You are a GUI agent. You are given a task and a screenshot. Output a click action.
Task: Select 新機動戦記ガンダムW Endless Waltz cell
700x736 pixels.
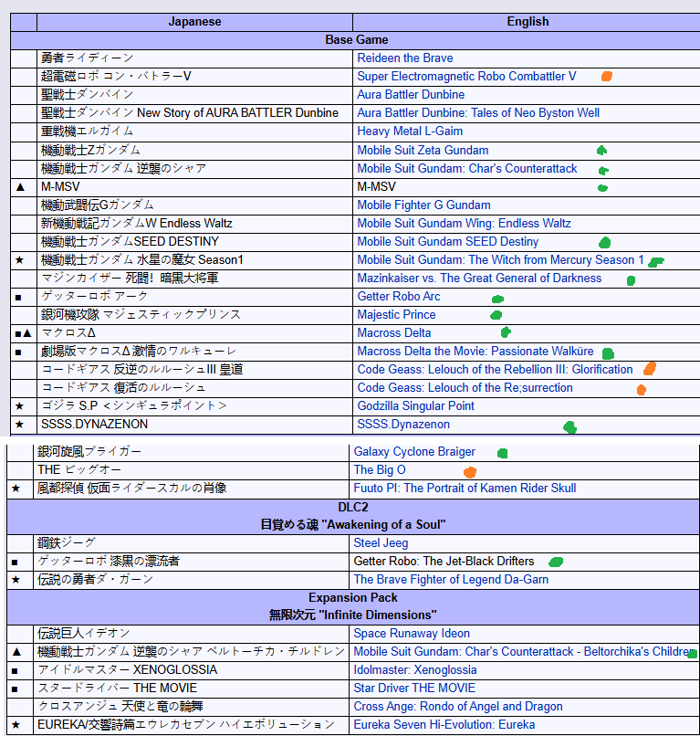tap(194, 224)
